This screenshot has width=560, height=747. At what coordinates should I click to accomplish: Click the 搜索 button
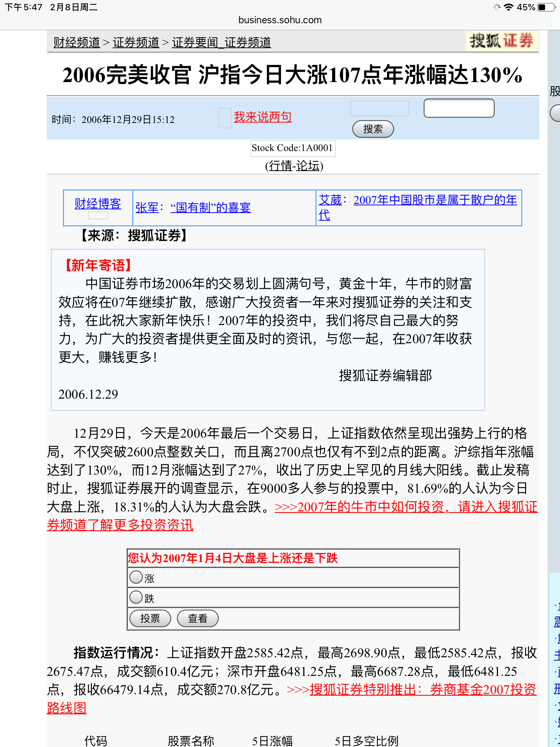pos(373,129)
